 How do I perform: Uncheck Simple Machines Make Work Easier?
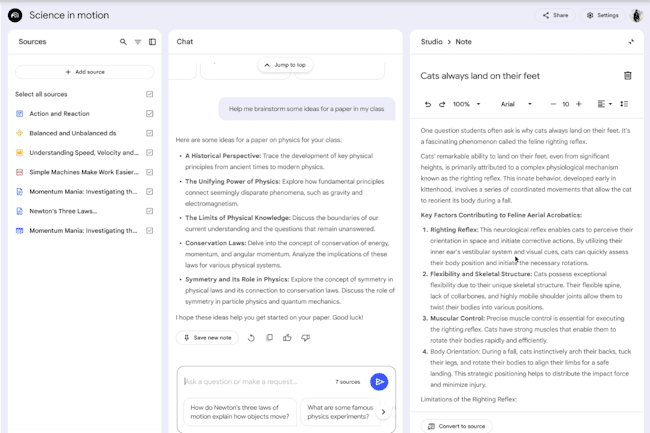150,172
